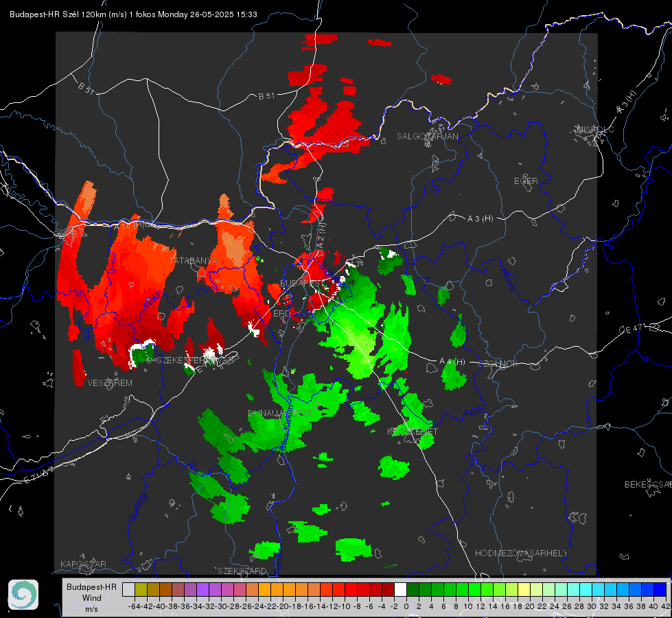Click the 'Pest' county label
The width and height of the screenshot is (672, 618).
click(472, 413)
